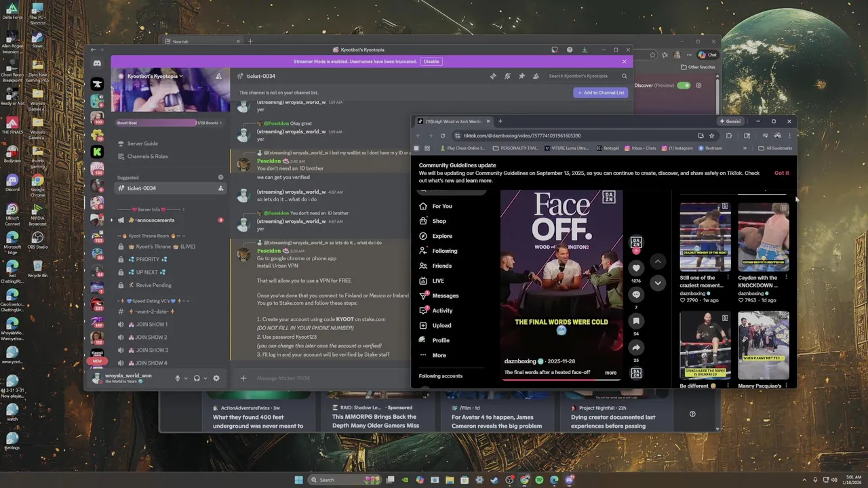This screenshot has width=868, height=488.
Task: Share the TikTok video with arrow icon
Action: [636, 348]
